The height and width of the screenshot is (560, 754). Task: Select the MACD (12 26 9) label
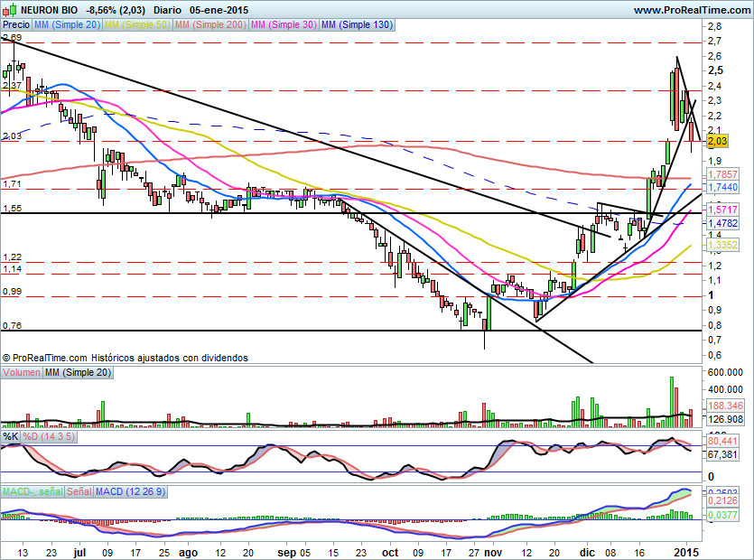pos(131,492)
